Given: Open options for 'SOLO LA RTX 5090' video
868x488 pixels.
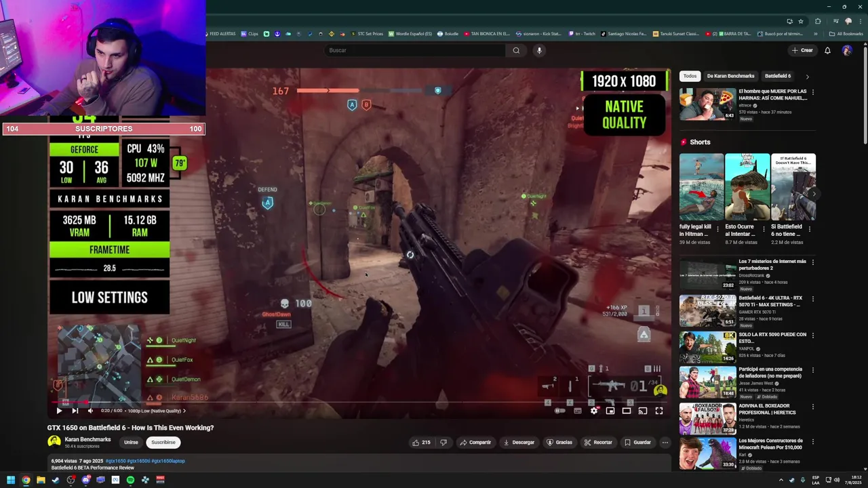Looking at the screenshot, I should [813, 335].
